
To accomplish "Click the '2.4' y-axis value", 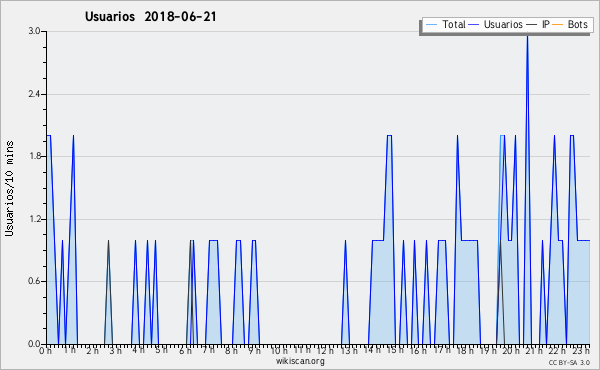I will click(34, 94).
